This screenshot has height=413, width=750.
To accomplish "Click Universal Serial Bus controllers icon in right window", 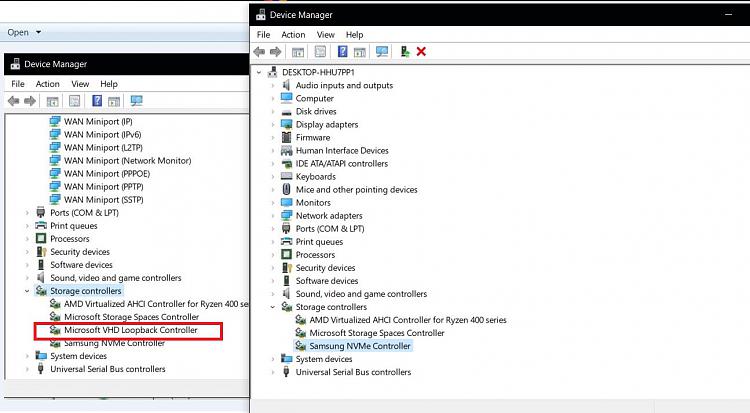I will (286, 372).
